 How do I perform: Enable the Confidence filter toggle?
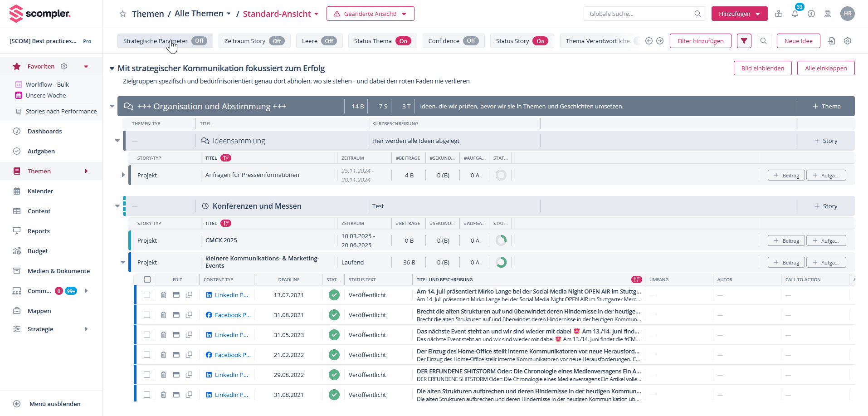[471, 41]
